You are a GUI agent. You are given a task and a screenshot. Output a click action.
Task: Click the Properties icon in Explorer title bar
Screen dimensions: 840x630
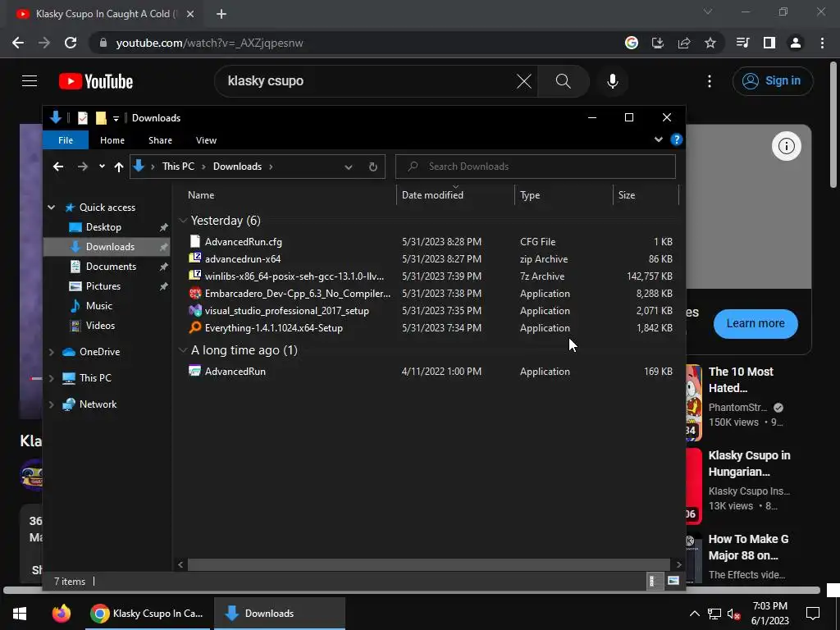[83, 118]
